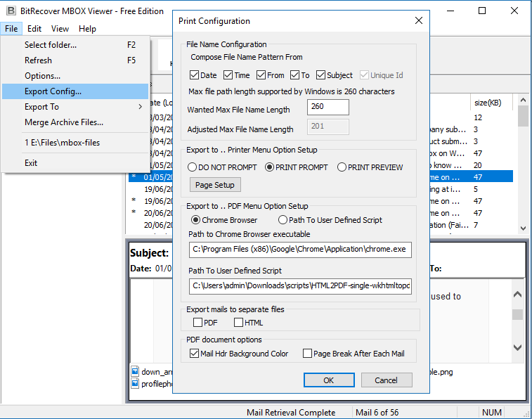Select Chrome Browser radio option
532x419 pixels.
[195, 220]
